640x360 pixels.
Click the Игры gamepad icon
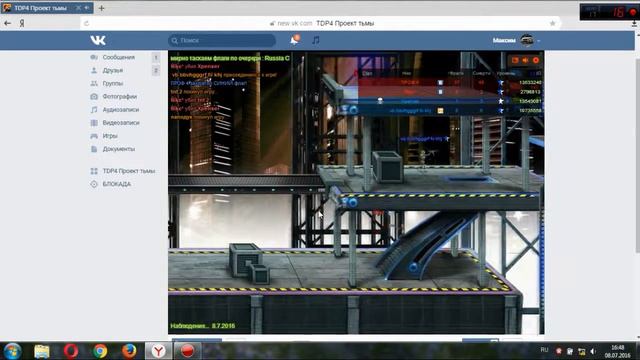pos(94,136)
